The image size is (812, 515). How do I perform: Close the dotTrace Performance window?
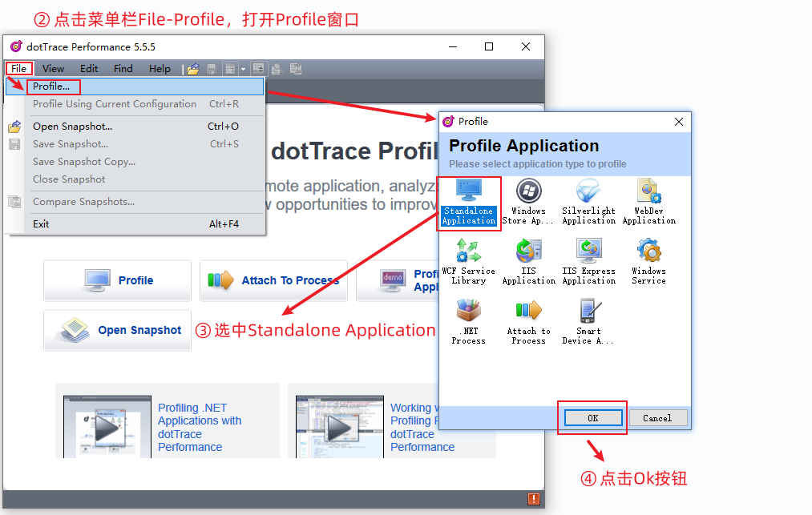coord(526,46)
